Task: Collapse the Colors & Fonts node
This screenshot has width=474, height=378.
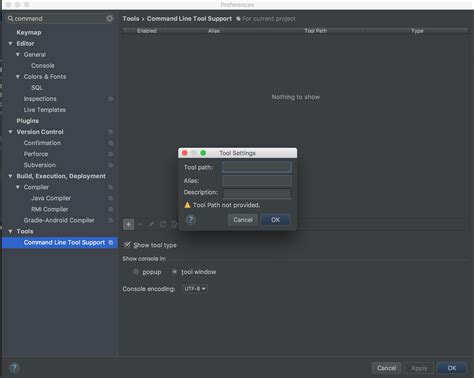Action: pos(18,77)
